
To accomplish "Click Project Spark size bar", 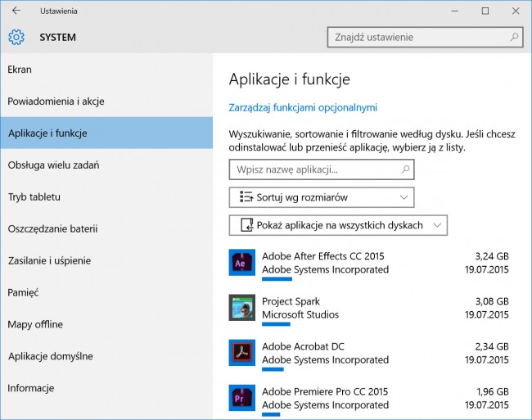I will click(276, 324).
